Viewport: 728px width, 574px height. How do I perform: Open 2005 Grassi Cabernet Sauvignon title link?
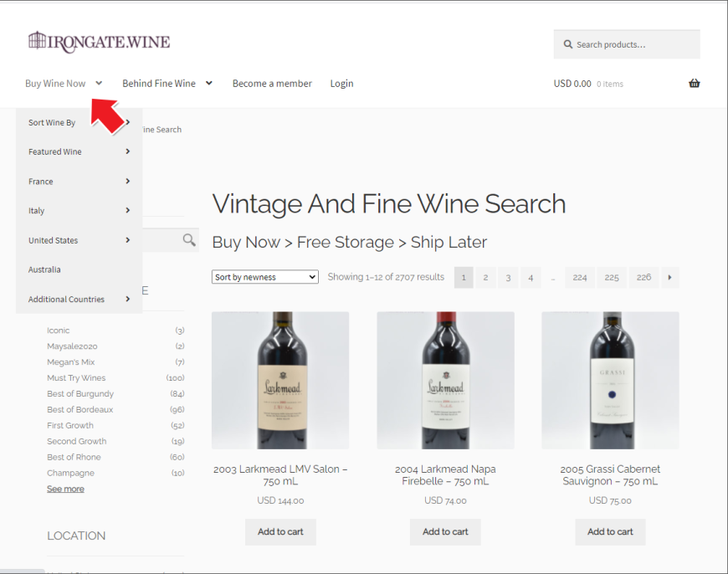610,475
